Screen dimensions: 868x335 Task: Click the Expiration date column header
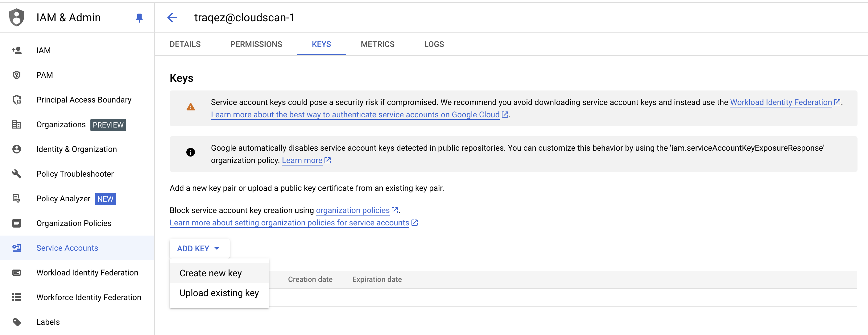coord(377,279)
